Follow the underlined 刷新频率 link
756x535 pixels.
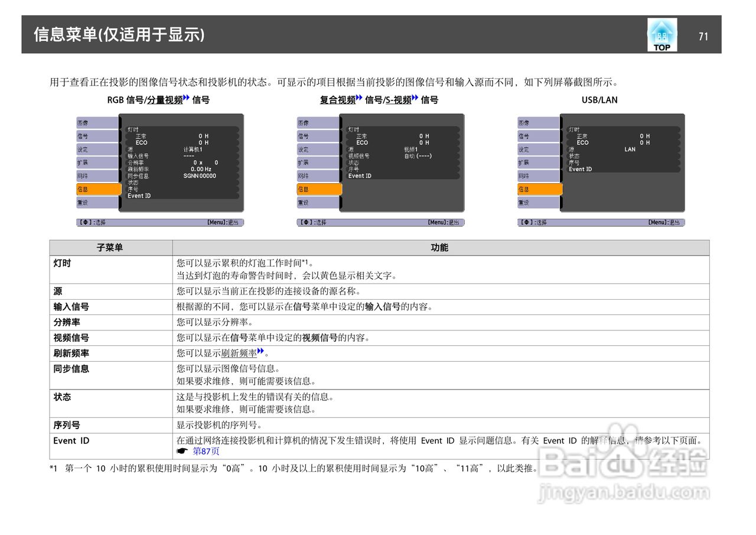[239, 354]
